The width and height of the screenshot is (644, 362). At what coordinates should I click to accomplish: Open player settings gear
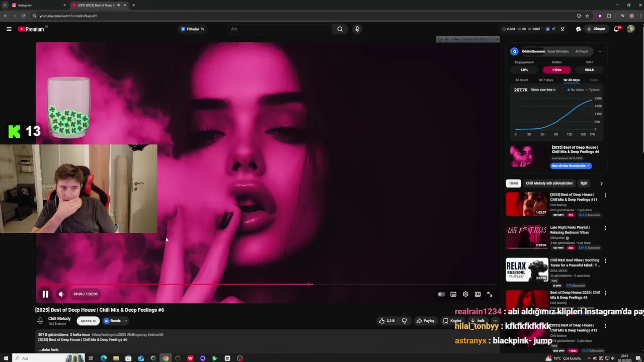(x=465, y=294)
